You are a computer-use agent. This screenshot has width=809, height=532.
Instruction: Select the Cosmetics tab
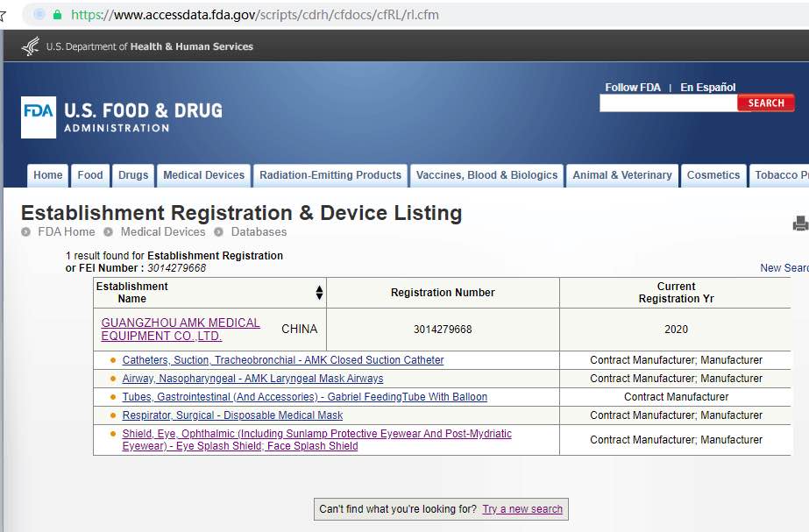[x=713, y=175]
